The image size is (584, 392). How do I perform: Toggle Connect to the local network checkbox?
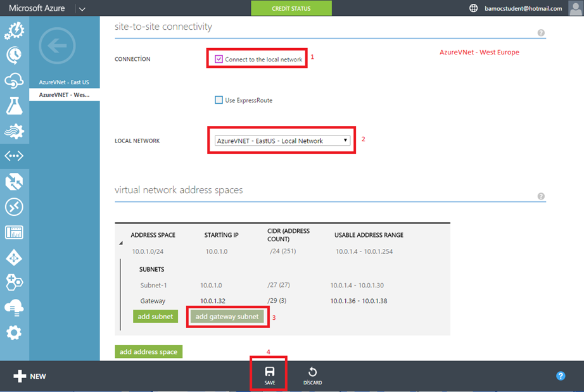coord(219,59)
